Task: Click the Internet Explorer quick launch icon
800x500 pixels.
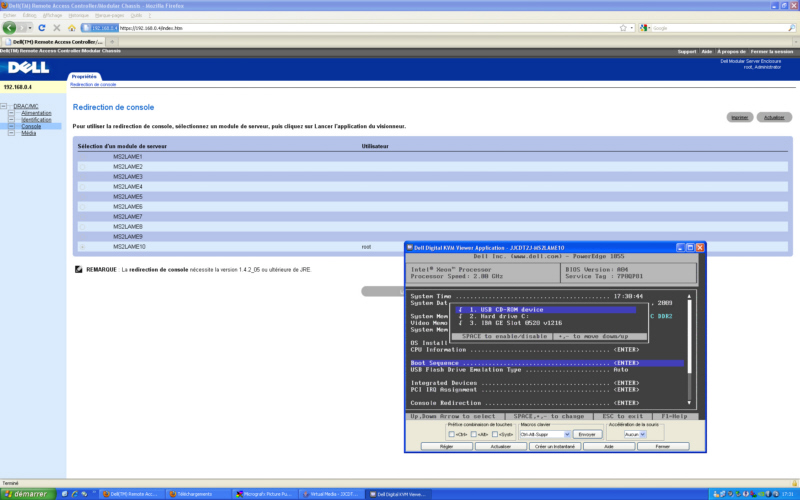Action: point(74,494)
